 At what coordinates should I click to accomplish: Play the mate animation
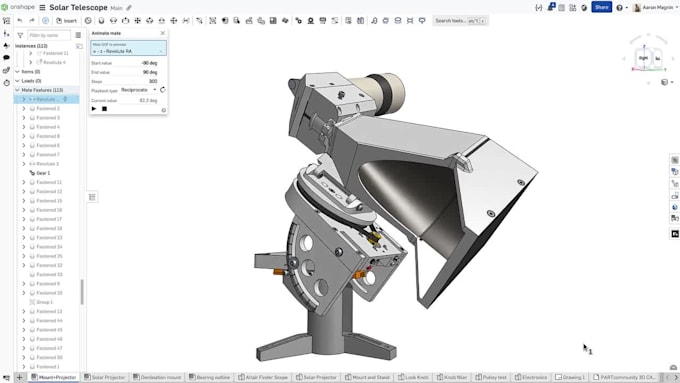point(94,109)
